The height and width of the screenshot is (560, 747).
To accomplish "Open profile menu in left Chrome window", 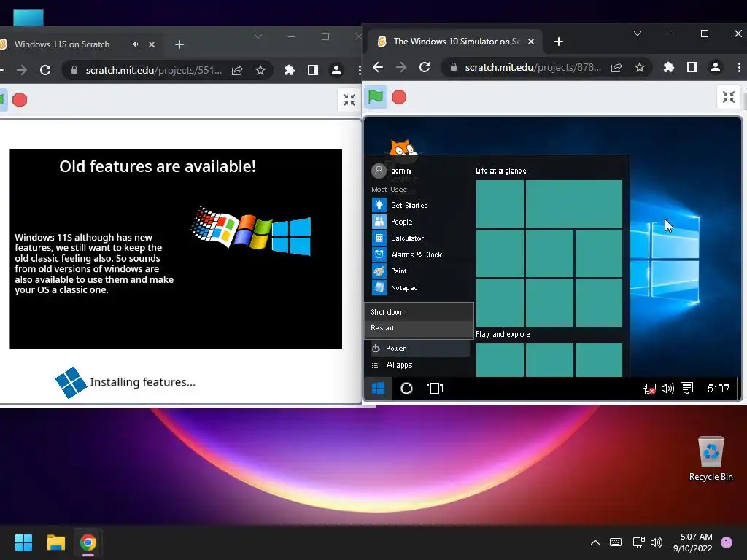I will coord(336,70).
